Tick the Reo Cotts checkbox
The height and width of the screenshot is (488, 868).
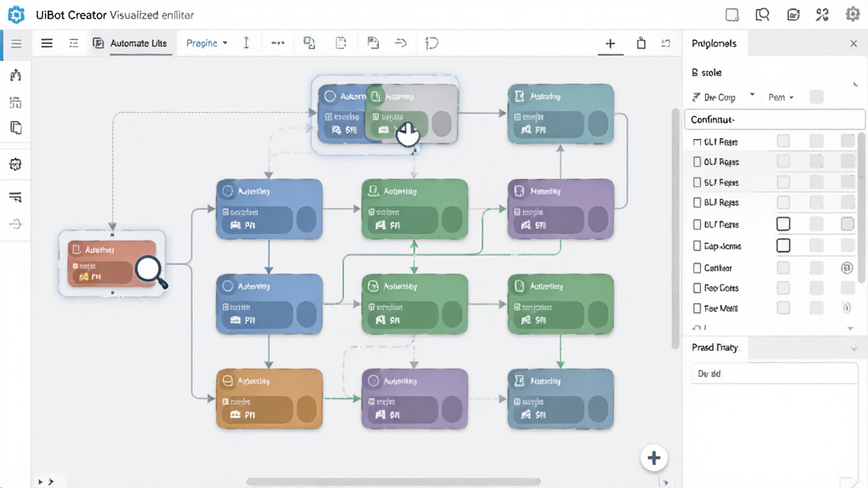click(x=697, y=288)
